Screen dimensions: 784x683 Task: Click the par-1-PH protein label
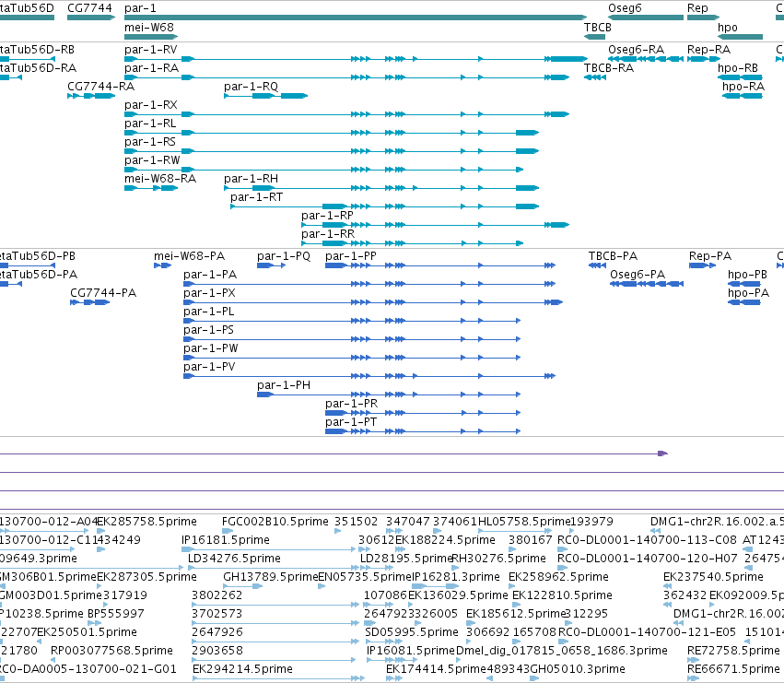point(284,386)
